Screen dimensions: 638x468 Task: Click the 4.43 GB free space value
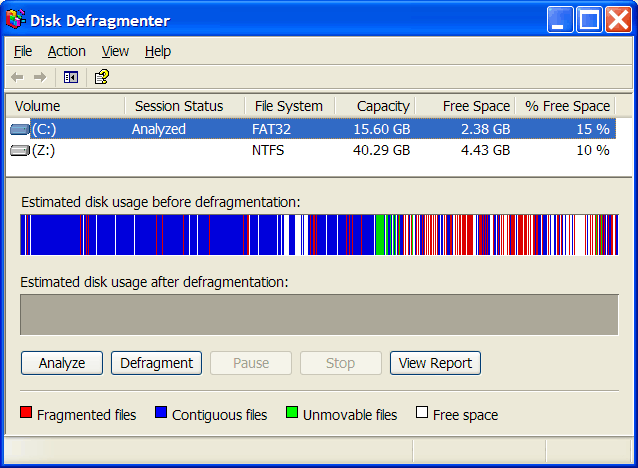[x=485, y=151]
